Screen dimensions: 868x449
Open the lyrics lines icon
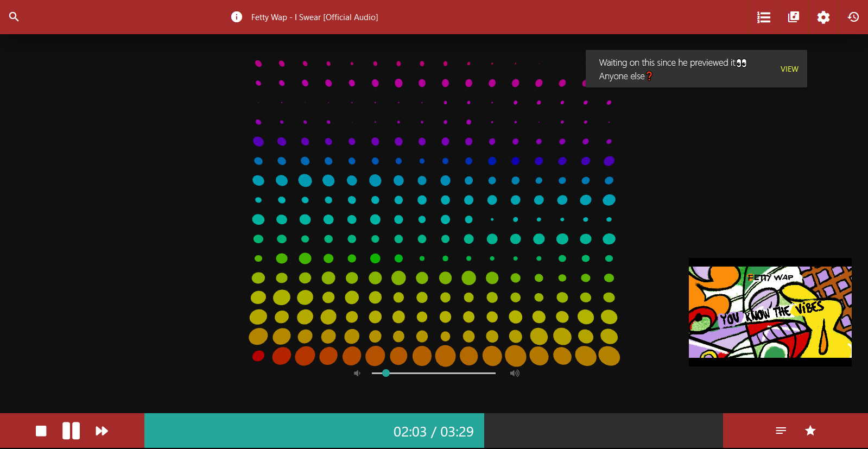[781, 431]
